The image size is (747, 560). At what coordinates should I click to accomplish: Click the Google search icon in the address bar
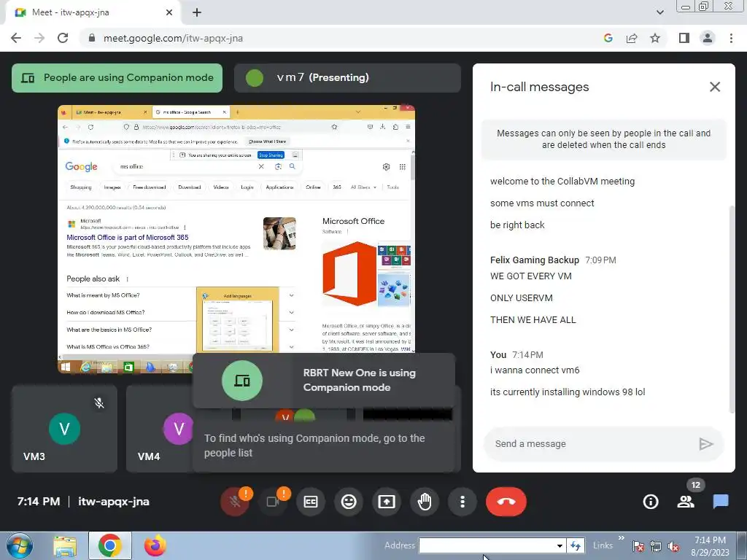coord(608,38)
